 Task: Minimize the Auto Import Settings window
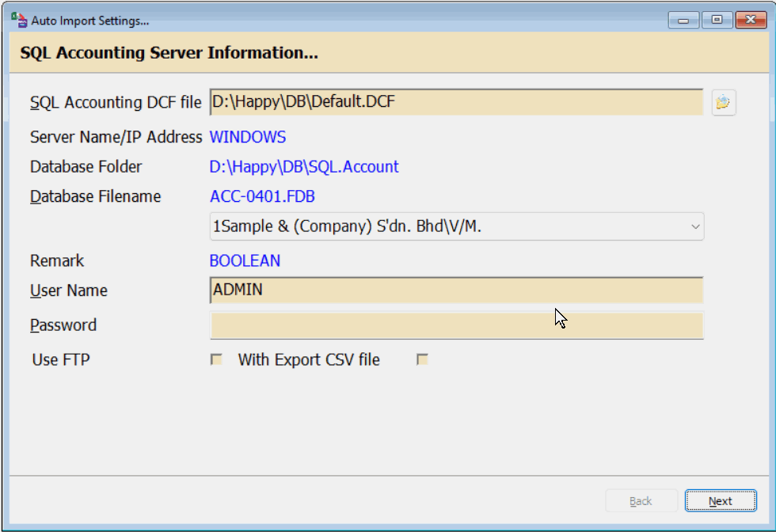click(x=683, y=20)
